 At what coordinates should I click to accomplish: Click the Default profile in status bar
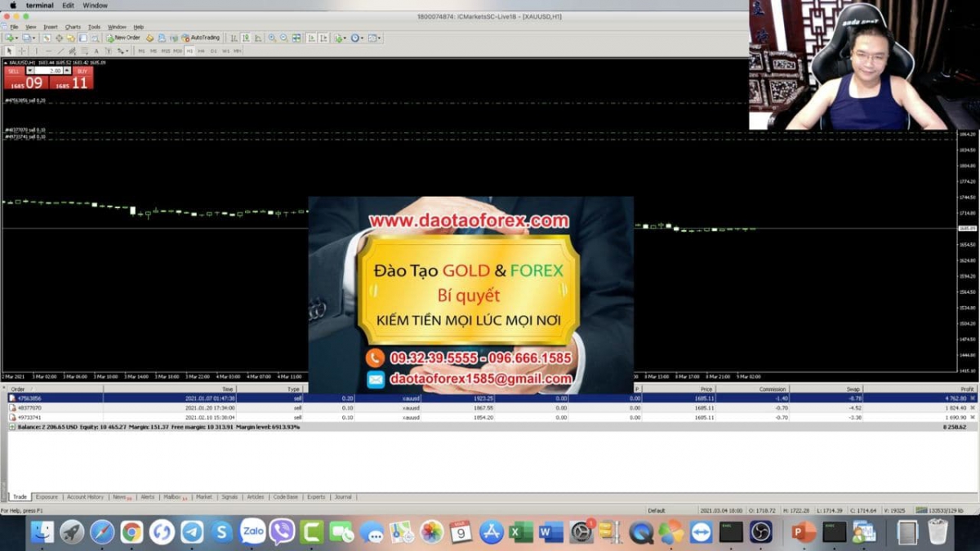point(657,511)
